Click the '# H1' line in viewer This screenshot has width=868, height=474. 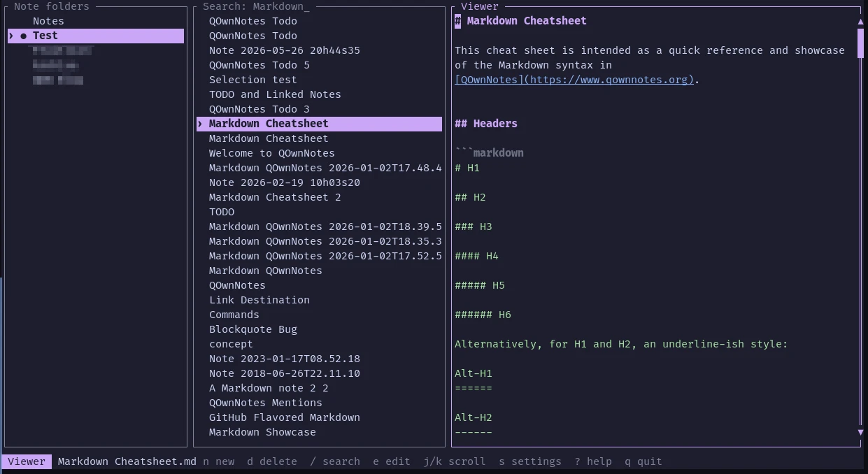[x=467, y=168]
